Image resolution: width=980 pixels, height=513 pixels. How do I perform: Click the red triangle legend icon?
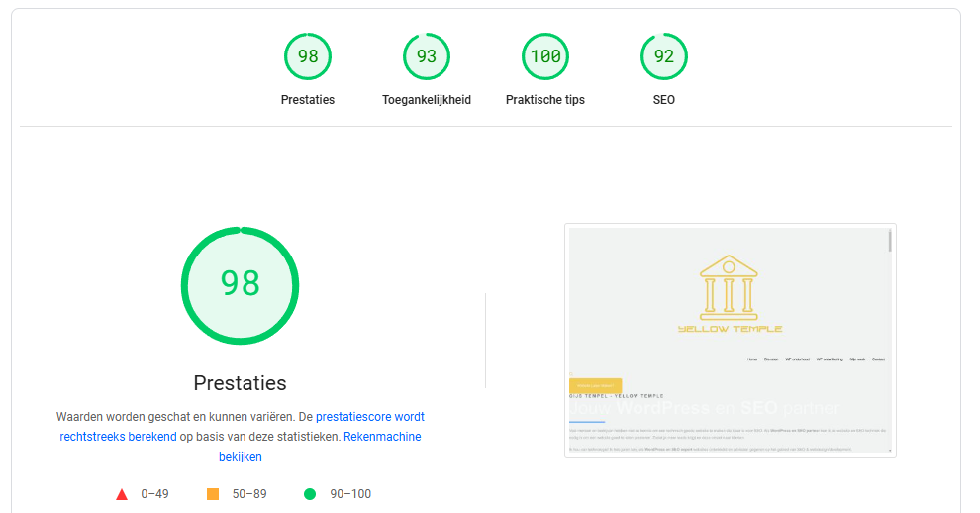[122, 494]
